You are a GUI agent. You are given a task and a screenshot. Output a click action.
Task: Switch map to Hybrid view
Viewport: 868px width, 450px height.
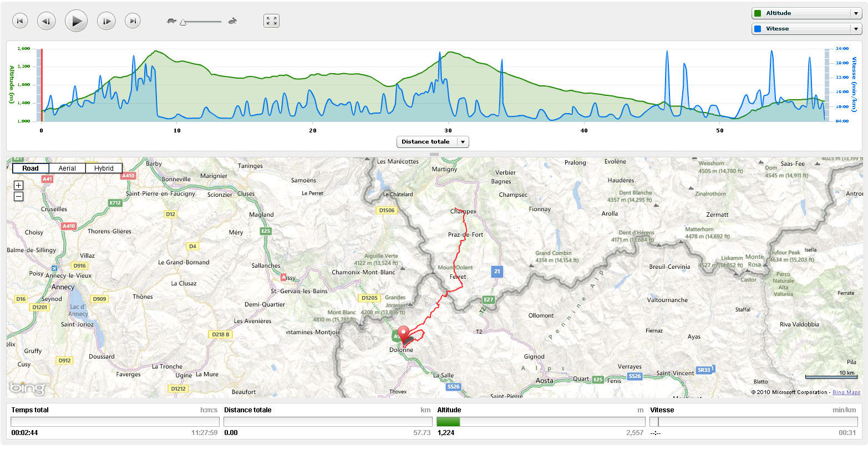(104, 168)
